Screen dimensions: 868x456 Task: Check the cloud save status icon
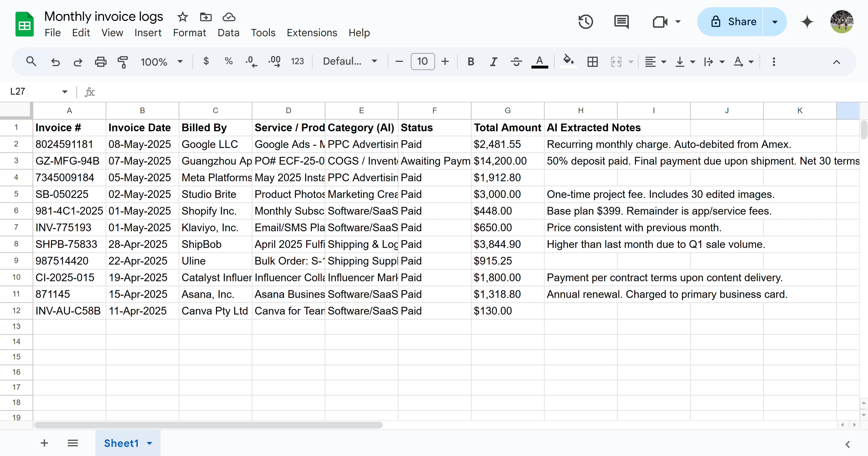tap(229, 16)
